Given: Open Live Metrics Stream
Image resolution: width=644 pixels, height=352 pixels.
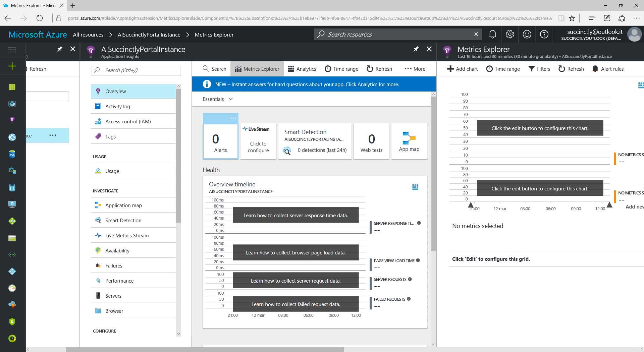Looking at the screenshot, I should [x=133, y=235].
